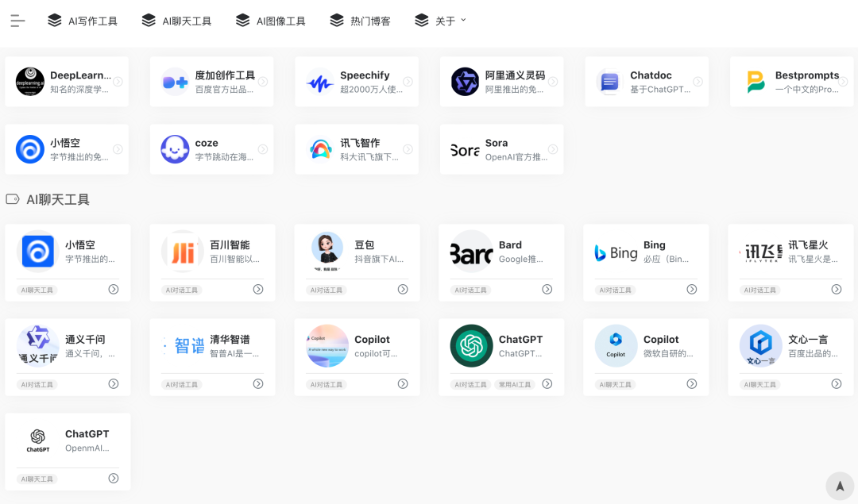The width and height of the screenshot is (858, 504).
Task: Open the 阿里通义灵码 card title
Action: (x=516, y=75)
